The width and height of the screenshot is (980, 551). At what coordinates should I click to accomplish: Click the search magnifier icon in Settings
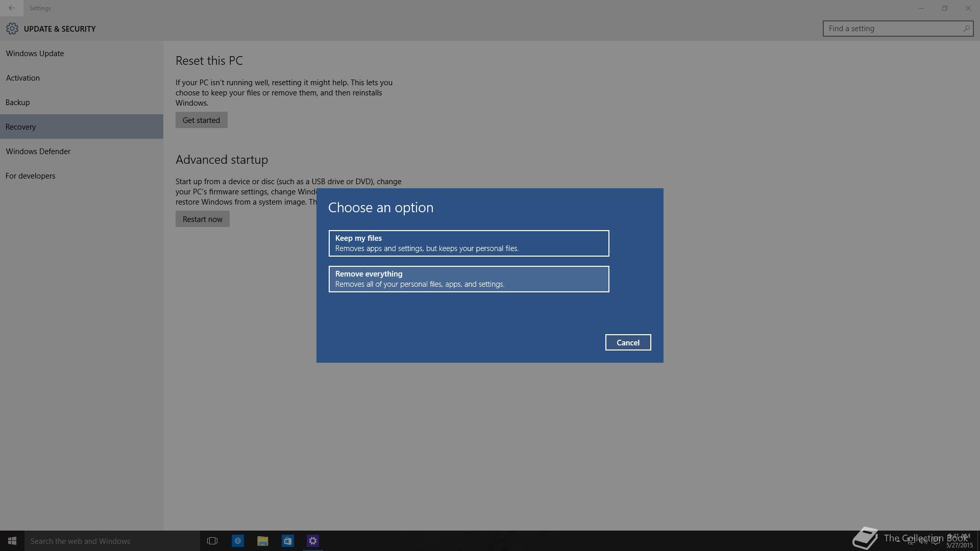[966, 29]
